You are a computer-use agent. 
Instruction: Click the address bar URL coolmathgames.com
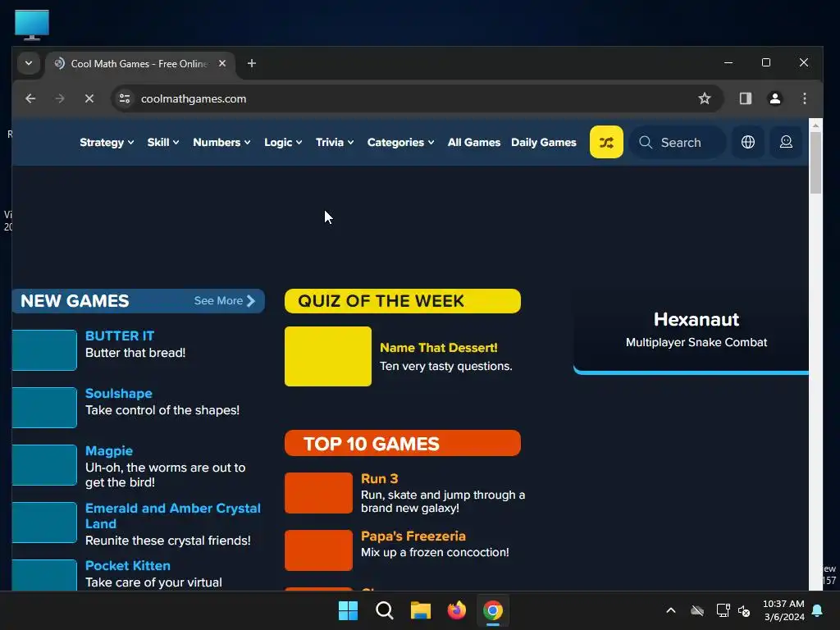tap(194, 98)
